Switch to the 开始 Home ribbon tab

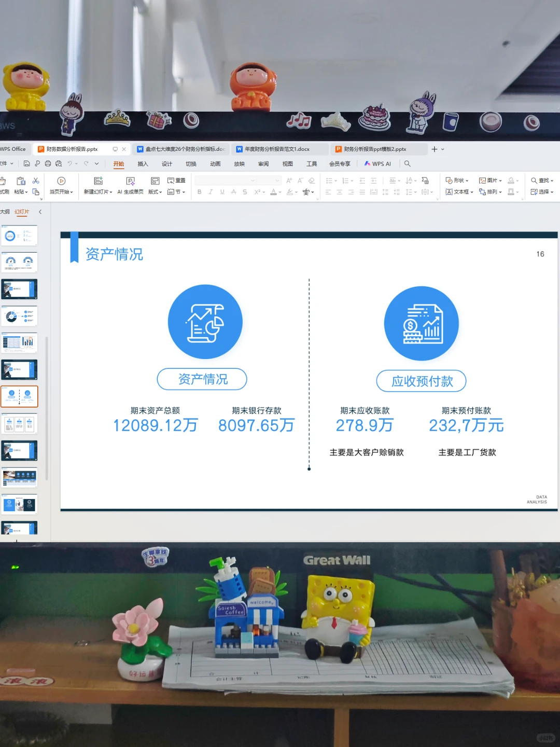click(119, 164)
